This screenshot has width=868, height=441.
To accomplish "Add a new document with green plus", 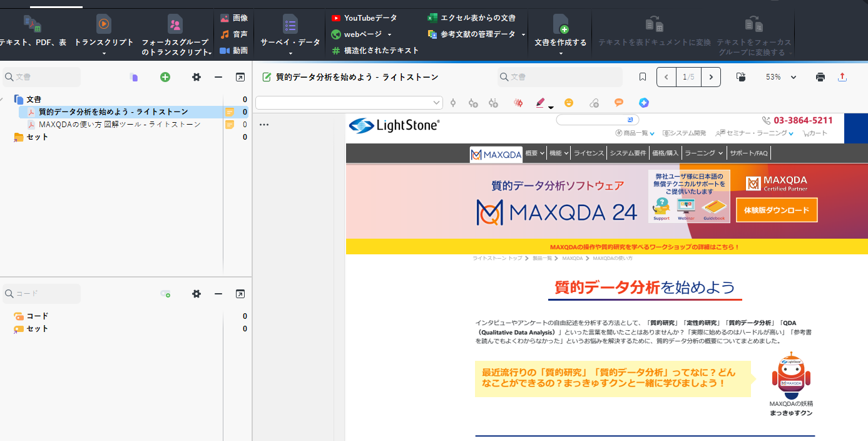I will coord(165,77).
